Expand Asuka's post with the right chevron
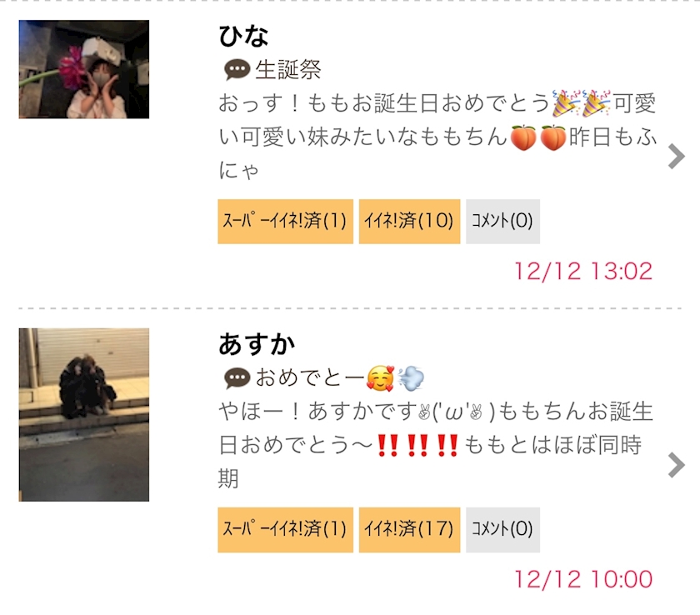The image size is (700, 615). tap(677, 465)
